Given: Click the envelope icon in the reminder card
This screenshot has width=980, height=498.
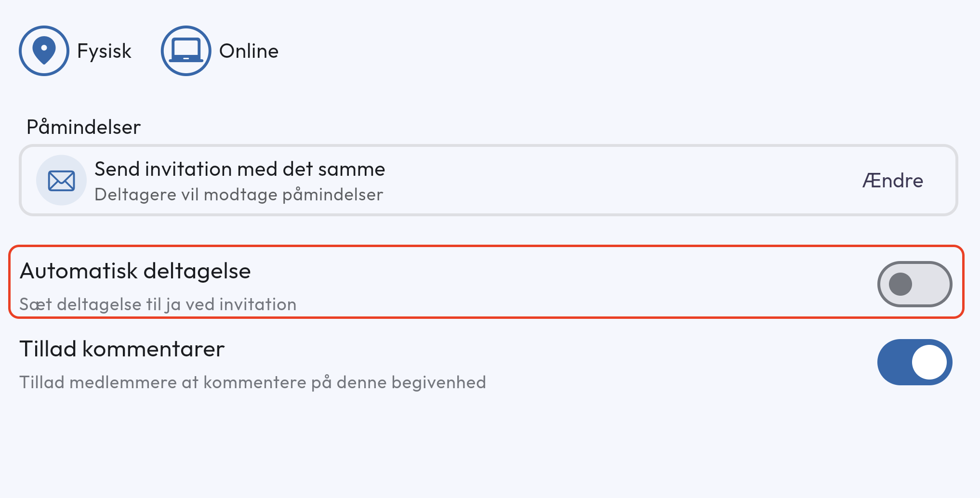Looking at the screenshot, I should pyautogui.click(x=61, y=181).
